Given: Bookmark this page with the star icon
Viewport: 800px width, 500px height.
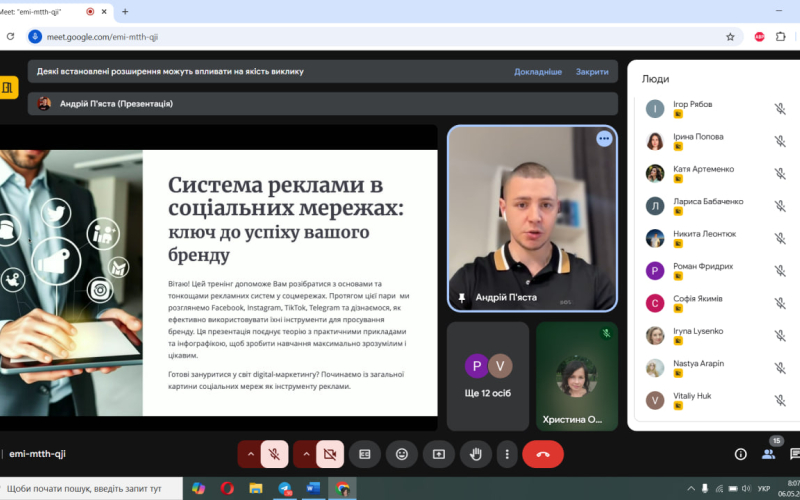Looking at the screenshot, I should (730, 37).
